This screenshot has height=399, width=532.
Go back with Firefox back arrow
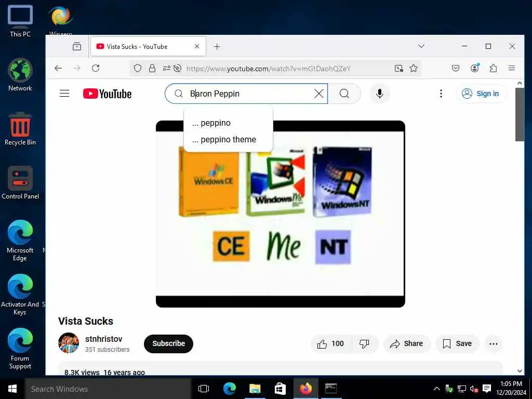tap(58, 68)
